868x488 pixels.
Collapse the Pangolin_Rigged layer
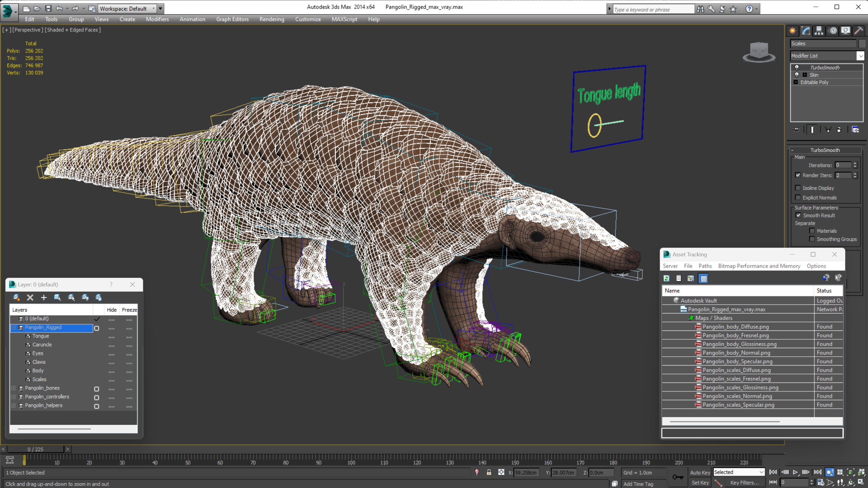14,327
